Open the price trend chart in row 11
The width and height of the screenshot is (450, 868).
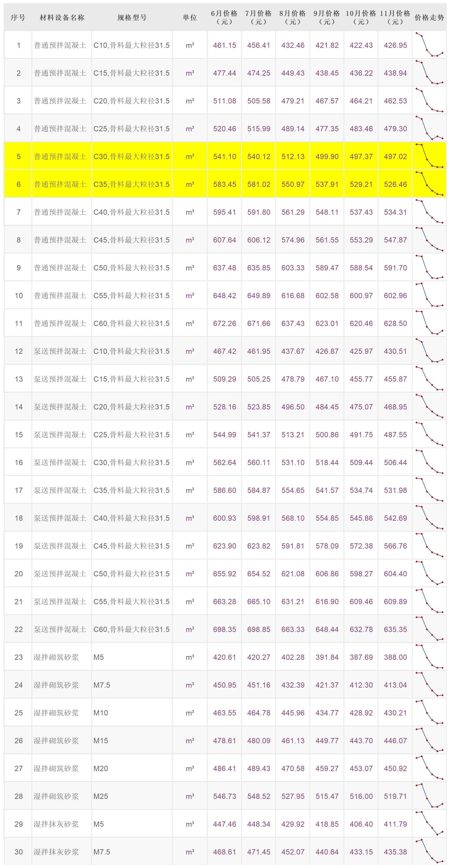point(429,323)
